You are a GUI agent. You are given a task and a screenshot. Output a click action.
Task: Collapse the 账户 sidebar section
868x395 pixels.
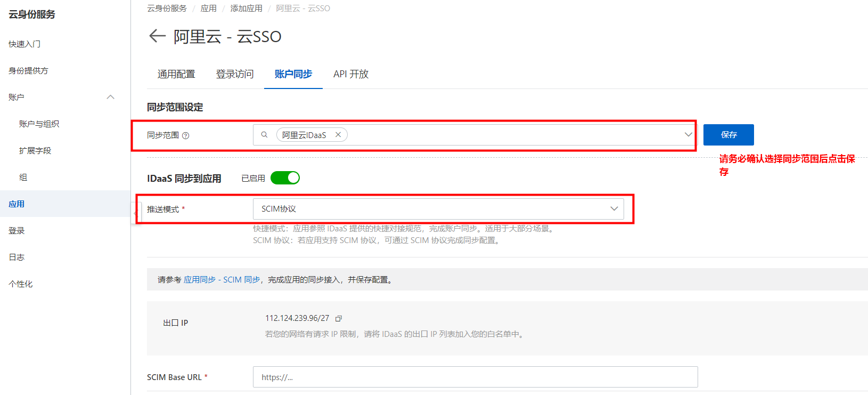pos(111,97)
